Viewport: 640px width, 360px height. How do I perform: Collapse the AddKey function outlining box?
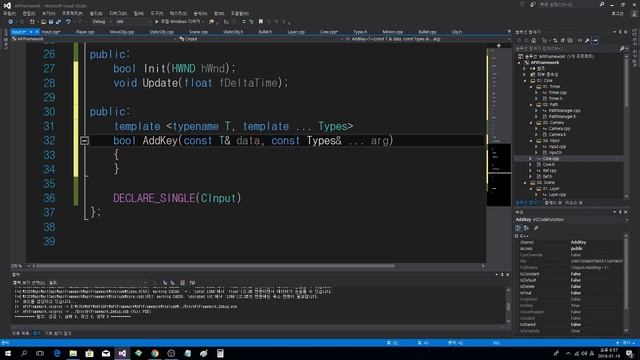point(84,141)
